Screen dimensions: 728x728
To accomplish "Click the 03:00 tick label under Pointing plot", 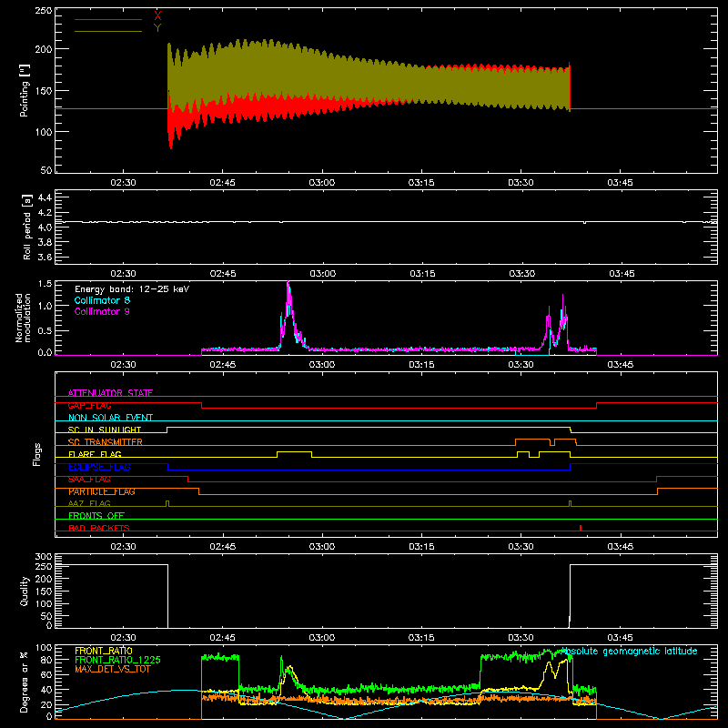I will pyautogui.click(x=322, y=183).
